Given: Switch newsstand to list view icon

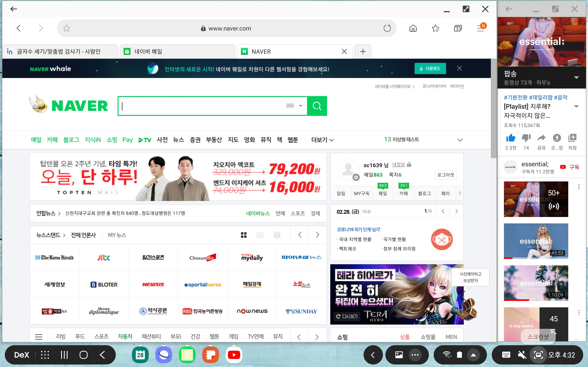Looking at the screenshot, I should pyautogui.click(x=260, y=235).
